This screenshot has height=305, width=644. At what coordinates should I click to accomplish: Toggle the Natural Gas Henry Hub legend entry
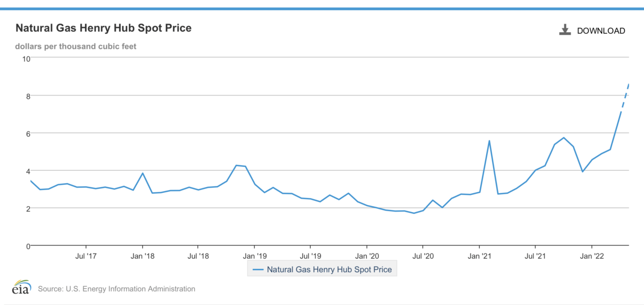(322, 269)
